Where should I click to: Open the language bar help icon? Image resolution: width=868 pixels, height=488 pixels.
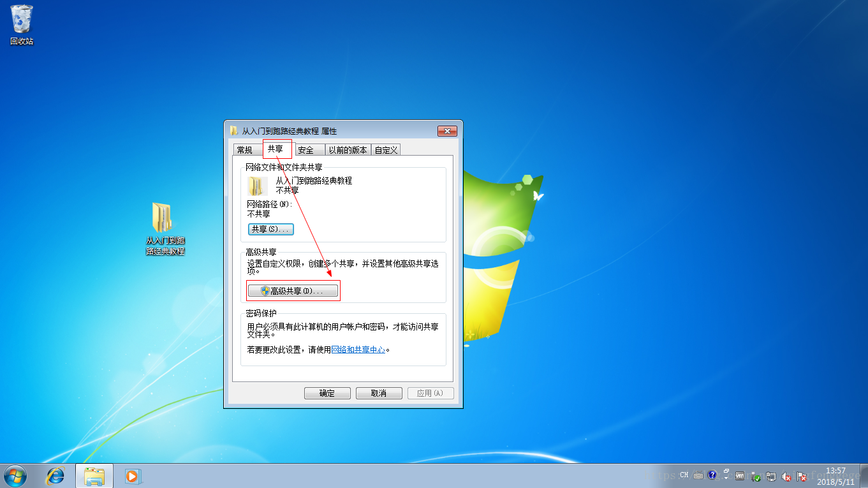click(712, 475)
